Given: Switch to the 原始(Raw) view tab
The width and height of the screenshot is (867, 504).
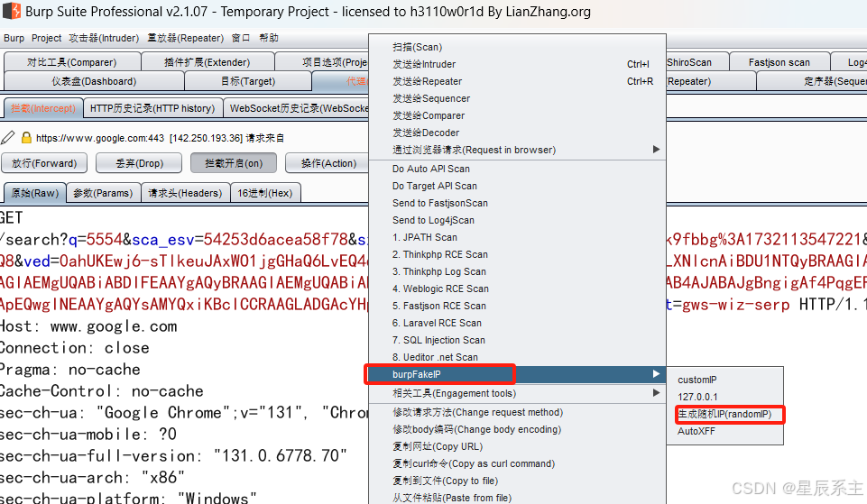Looking at the screenshot, I should [35, 193].
